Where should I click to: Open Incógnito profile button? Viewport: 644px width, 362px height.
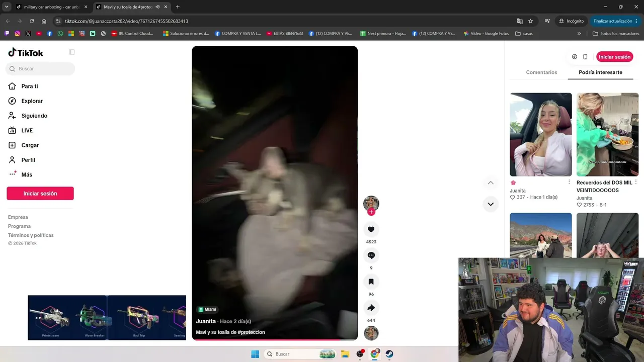(572, 21)
